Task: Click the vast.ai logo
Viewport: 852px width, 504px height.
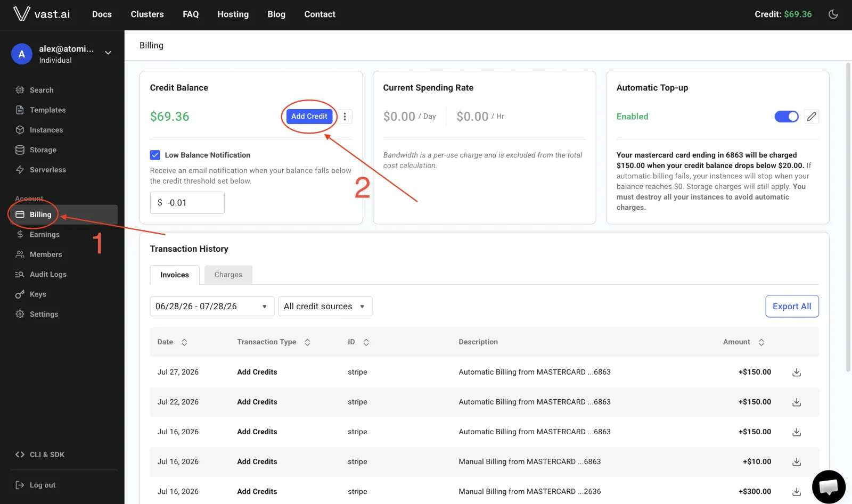Action: coord(42,14)
